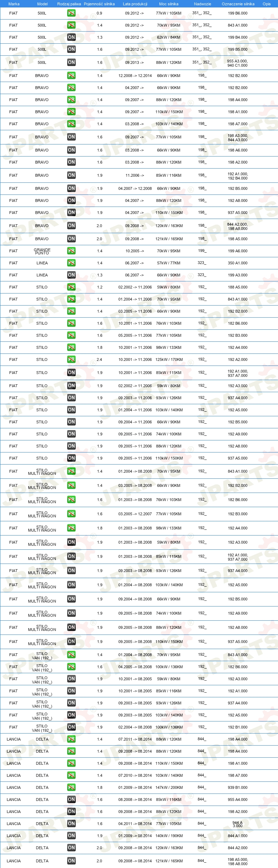Select petrol icon in Multi Wagon 03.2005 -> 12.2007 row
278x868 pixels.
[71, 514]
